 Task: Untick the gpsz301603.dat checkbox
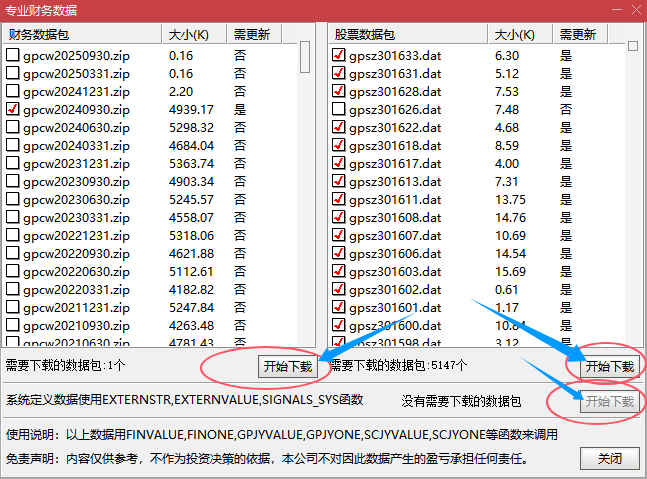[339, 272]
